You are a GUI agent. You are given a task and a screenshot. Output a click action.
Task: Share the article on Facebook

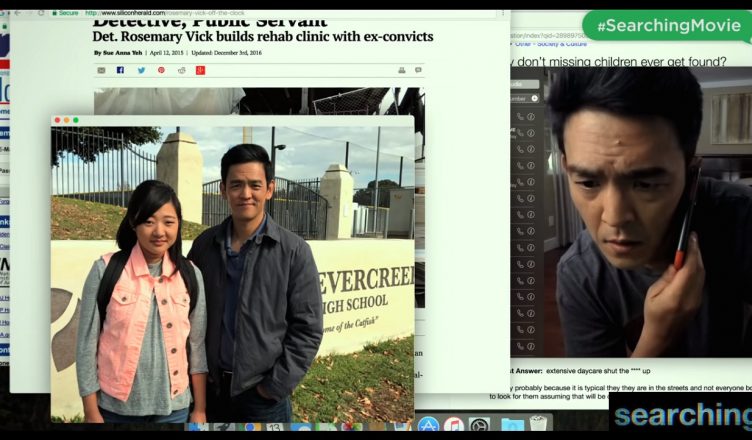pyautogui.click(x=120, y=70)
